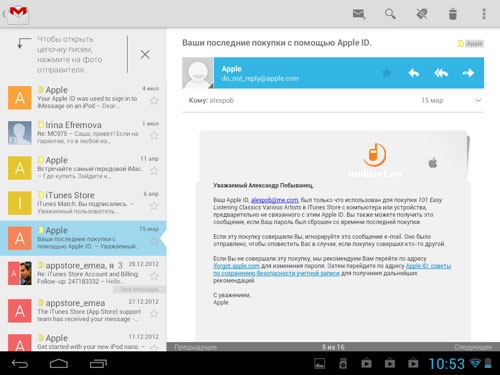The width and height of the screenshot is (500, 375).
Task: Star appstore_emea email dated 28.12.2012
Action: tap(154, 276)
